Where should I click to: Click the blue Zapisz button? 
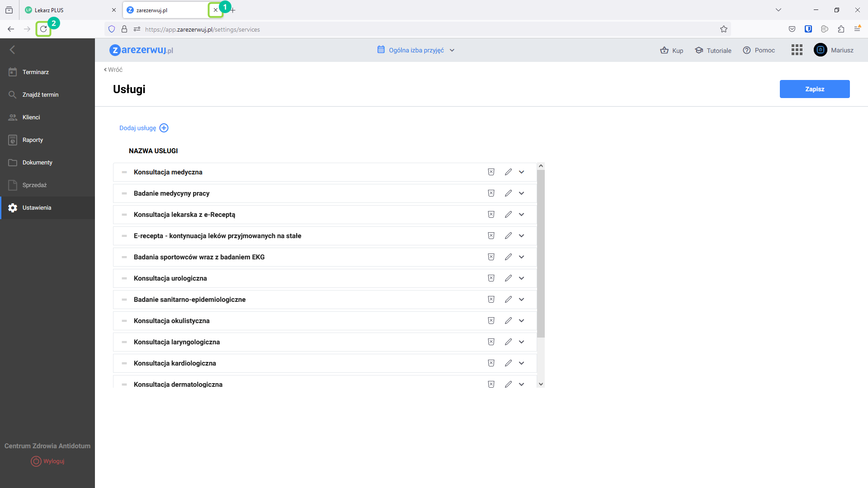point(814,89)
